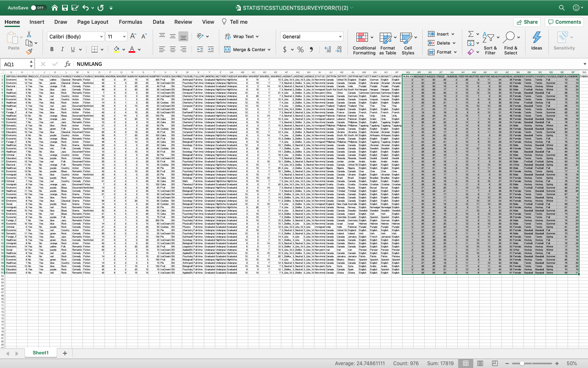The width and height of the screenshot is (588, 368).
Task: Click the Share button
Action: coord(527,22)
